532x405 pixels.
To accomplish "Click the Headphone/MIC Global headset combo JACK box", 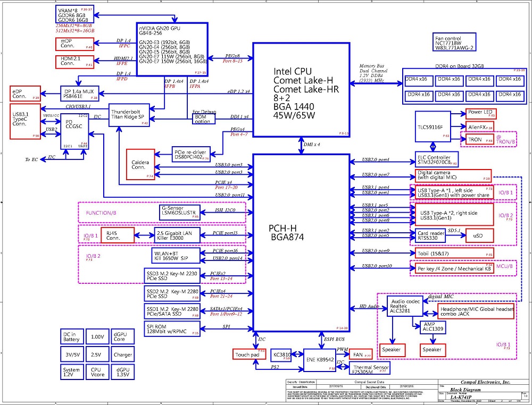I will coord(476,311).
